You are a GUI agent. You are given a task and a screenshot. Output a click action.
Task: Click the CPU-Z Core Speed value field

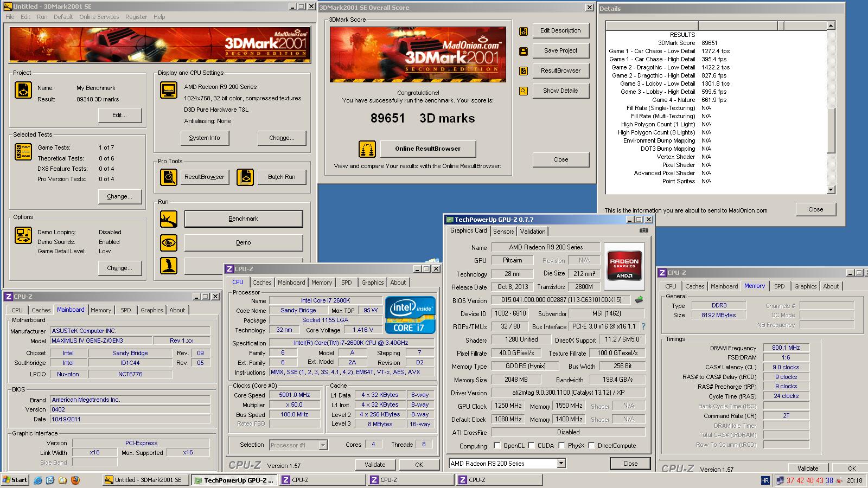(x=295, y=395)
